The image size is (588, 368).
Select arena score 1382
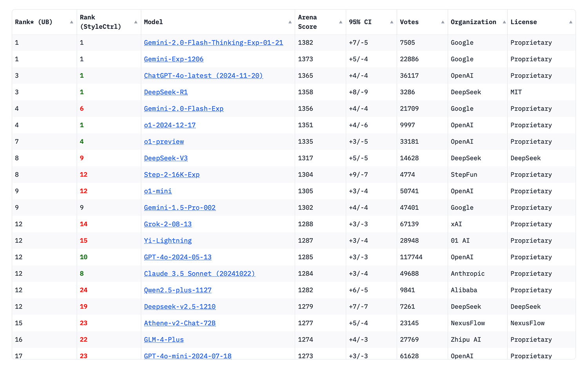pyautogui.click(x=305, y=43)
